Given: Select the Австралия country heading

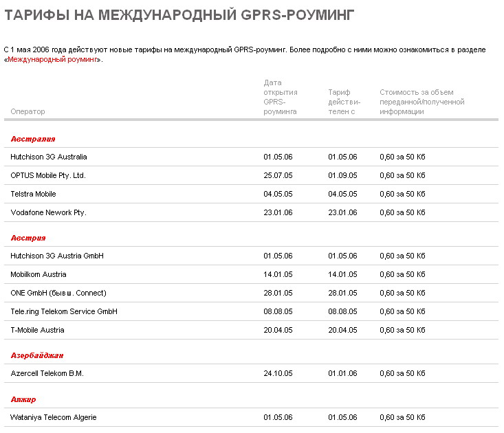Looking at the screenshot, I should [x=33, y=139].
